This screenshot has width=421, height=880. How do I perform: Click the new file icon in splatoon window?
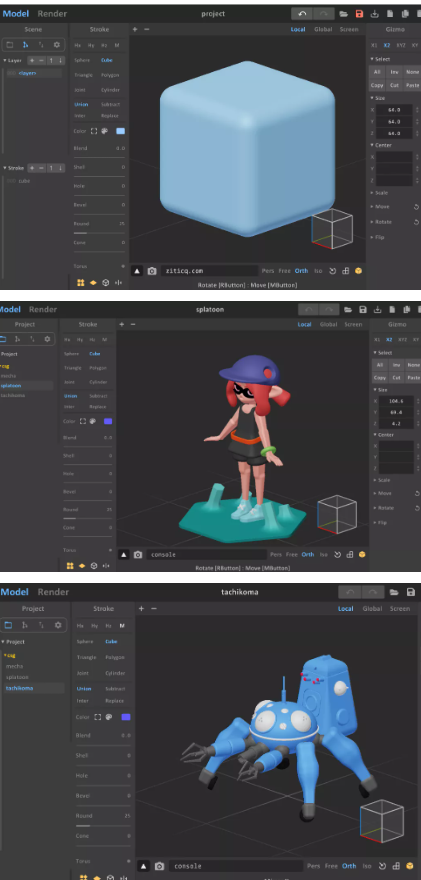pyautogui.click(x=392, y=309)
